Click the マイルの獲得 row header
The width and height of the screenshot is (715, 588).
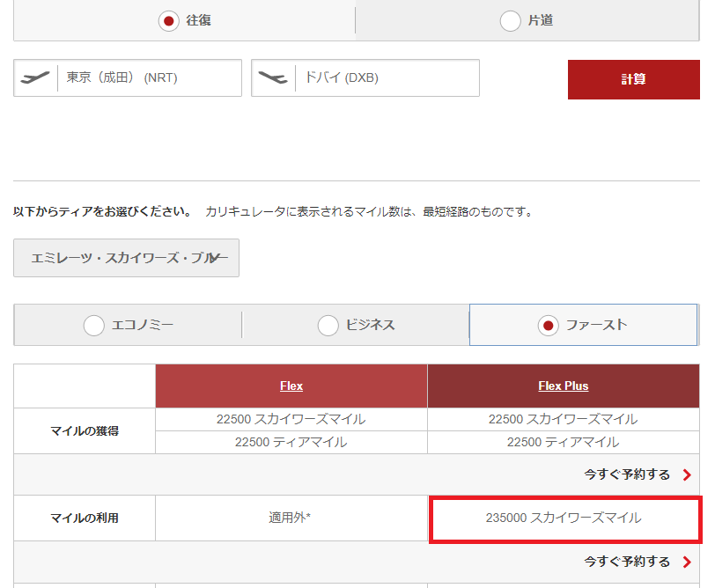click(x=85, y=430)
